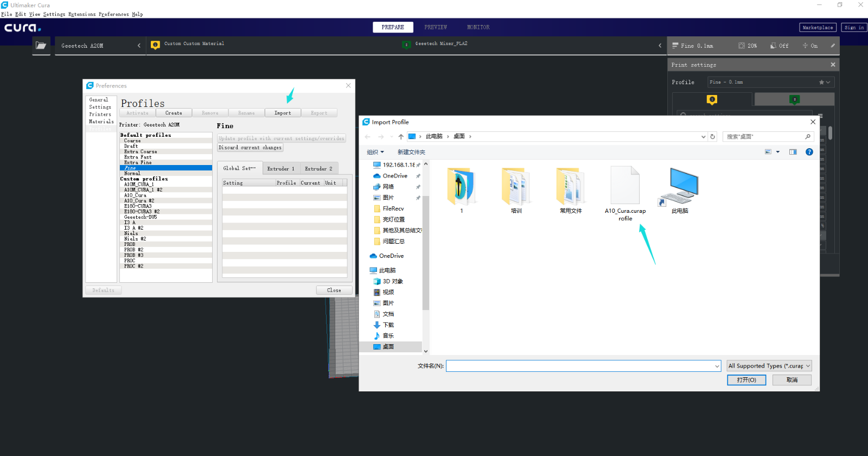Open the Profile dropdown showing Fine - 0.1mm
Viewport: 868px width, 456px height.
770,82
